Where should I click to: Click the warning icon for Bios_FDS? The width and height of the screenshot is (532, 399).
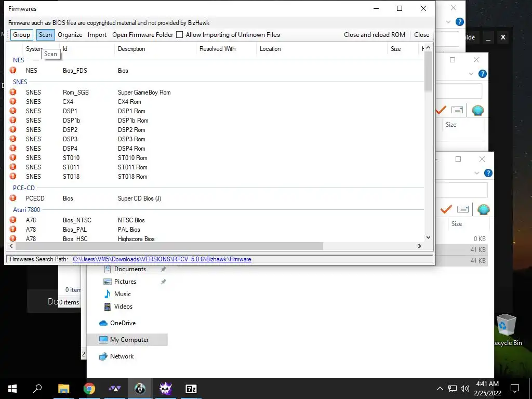pos(13,70)
